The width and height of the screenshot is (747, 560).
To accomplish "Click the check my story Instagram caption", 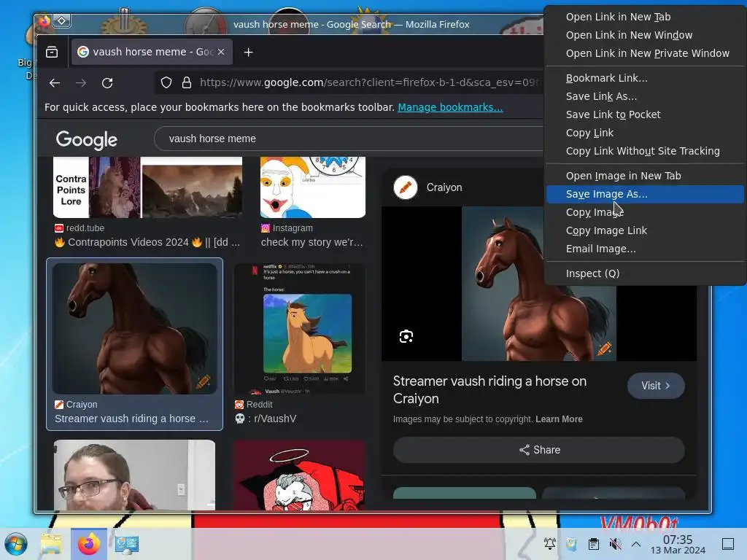I will (x=312, y=242).
